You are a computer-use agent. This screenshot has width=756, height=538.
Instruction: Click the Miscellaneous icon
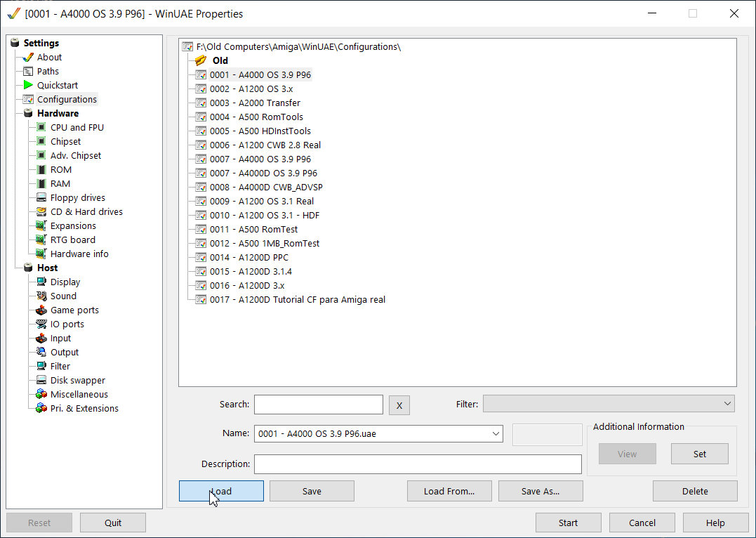(x=41, y=394)
